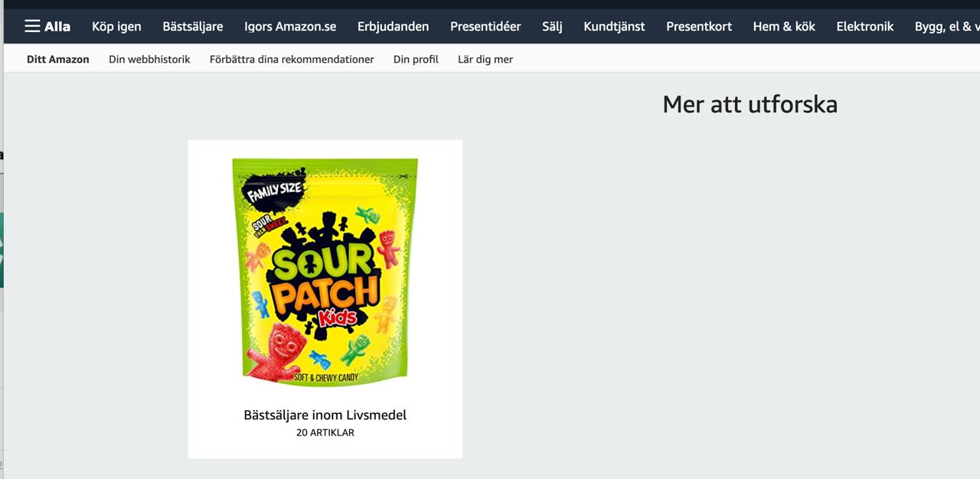Select Erbjudanden in the top navigation

point(393,26)
